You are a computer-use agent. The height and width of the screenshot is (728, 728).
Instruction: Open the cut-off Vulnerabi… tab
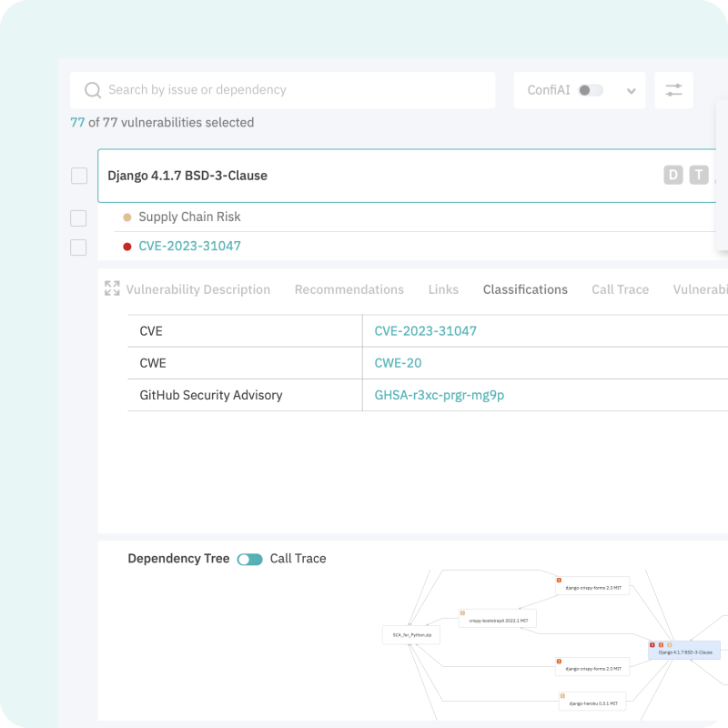(x=700, y=289)
